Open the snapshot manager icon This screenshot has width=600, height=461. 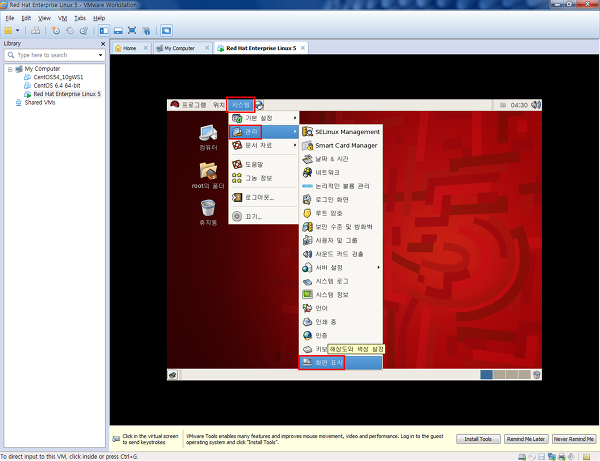coord(83,30)
